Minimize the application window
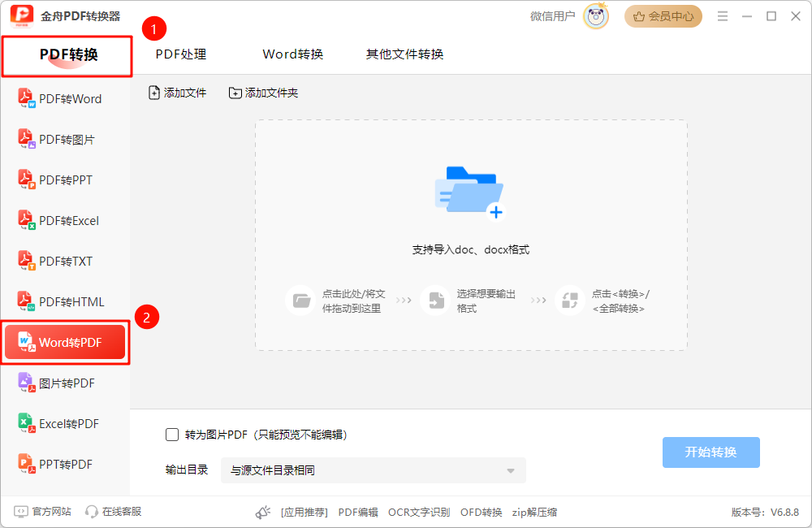The image size is (812, 528). [x=747, y=16]
